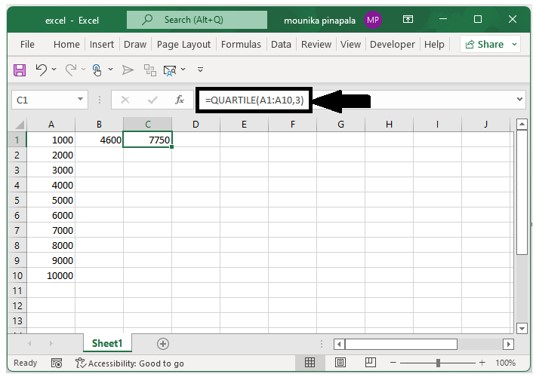This screenshot has width=534, height=376.
Task: Open the Formulas tab
Action: pos(241,44)
